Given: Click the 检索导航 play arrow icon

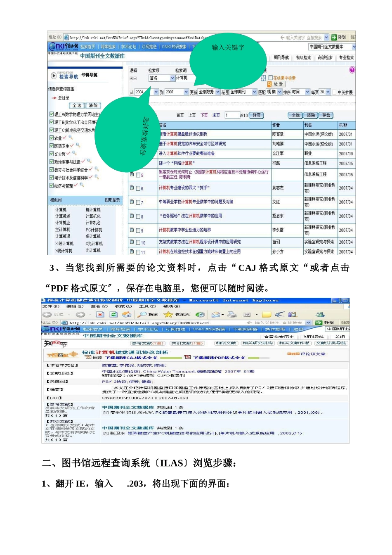Looking at the screenshot, I should click(x=54, y=76).
